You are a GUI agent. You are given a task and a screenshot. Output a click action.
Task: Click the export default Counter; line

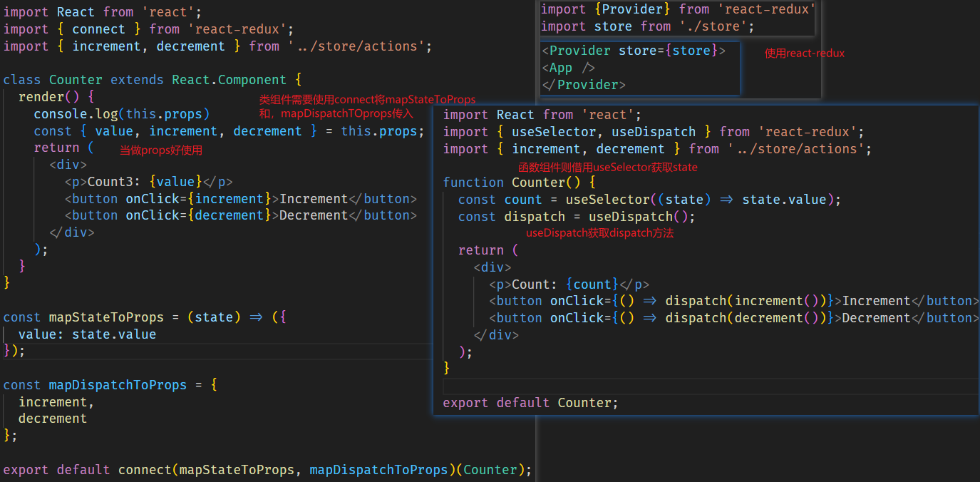[530, 403]
